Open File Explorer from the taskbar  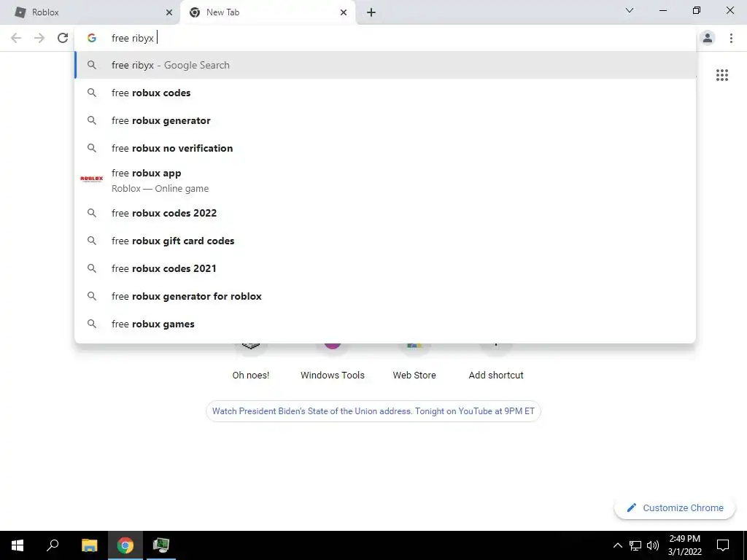[x=89, y=545]
